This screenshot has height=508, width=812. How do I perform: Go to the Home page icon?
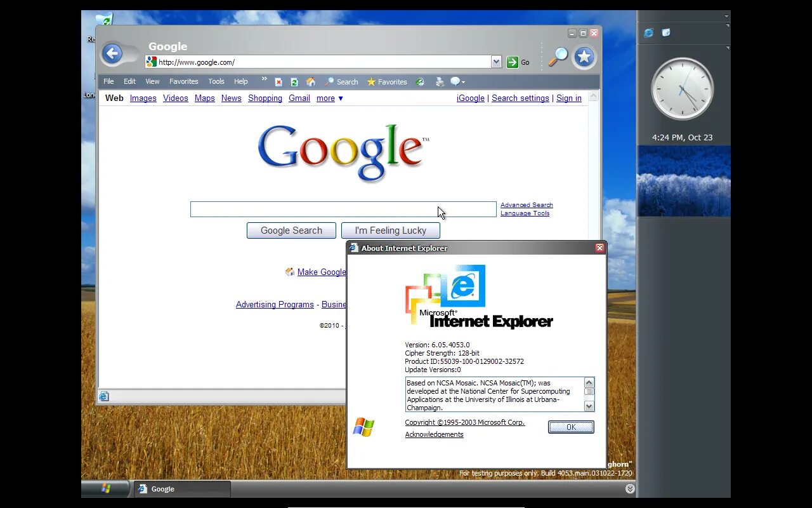pyautogui.click(x=311, y=81)
